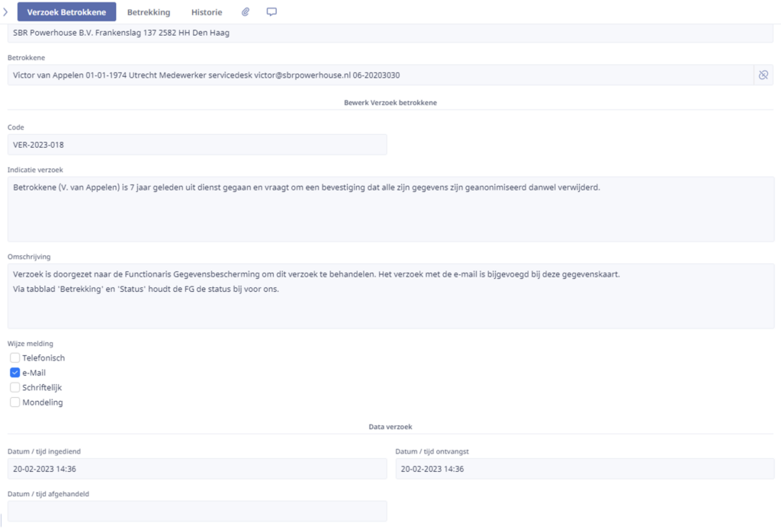Open the Betrekking tab

click(149, 12)
